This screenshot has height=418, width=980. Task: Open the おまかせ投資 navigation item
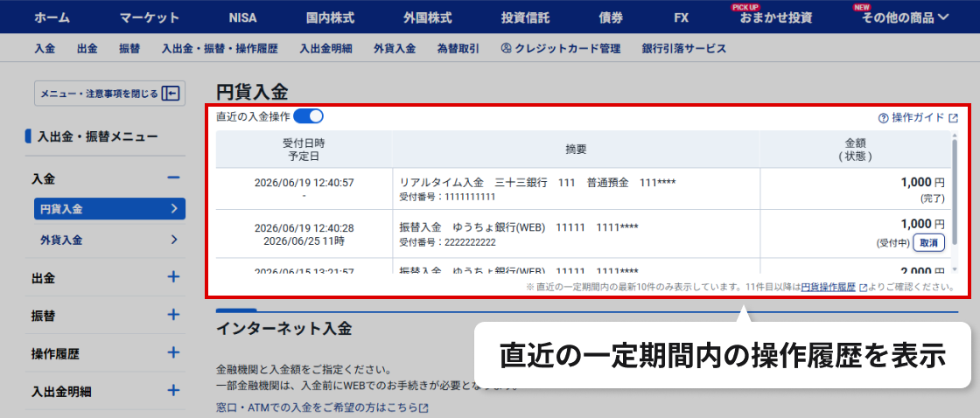[x=775, y=17]
